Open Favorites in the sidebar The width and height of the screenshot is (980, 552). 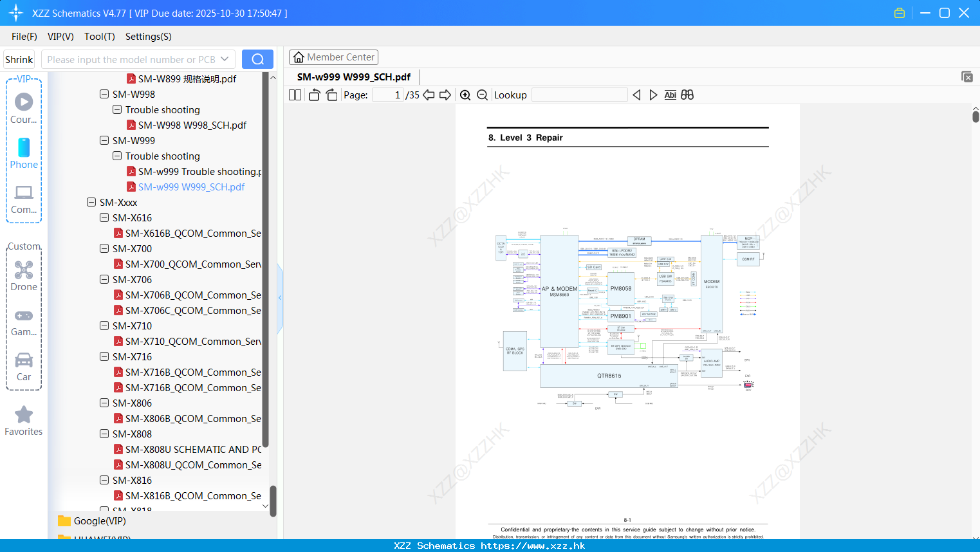pyautogui.click(x=24, y=421)
